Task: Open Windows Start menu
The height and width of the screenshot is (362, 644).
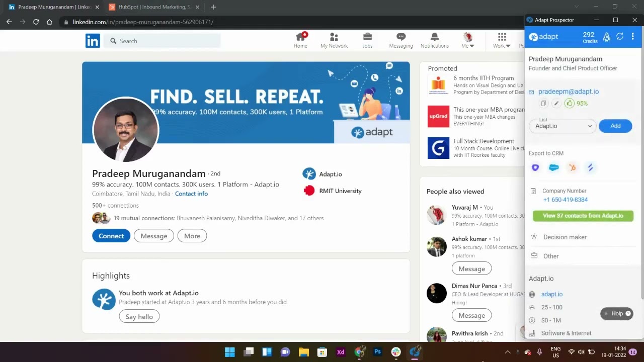Action: click(x=229, y=352)
